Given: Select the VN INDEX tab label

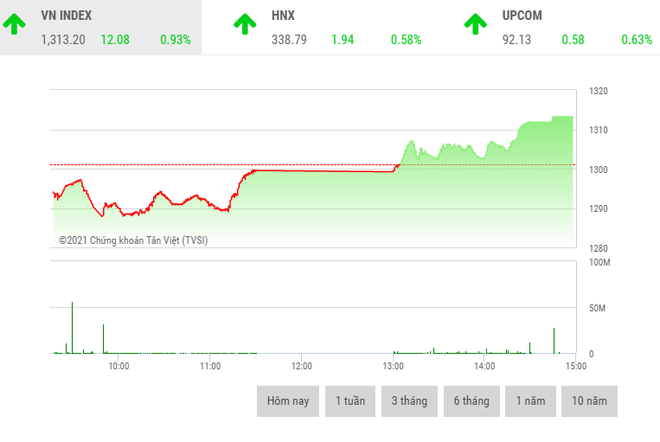Looking at the screenshot, I should pos(68,17).
